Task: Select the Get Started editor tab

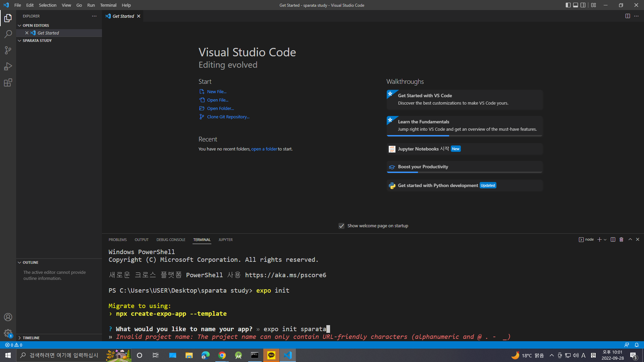Action: [x=123, y=16]
